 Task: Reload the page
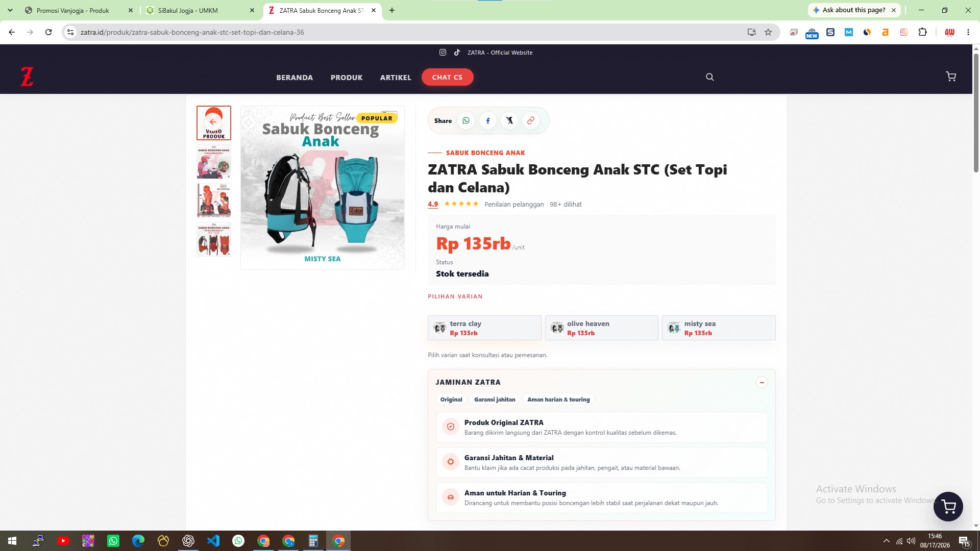[48, 32]
